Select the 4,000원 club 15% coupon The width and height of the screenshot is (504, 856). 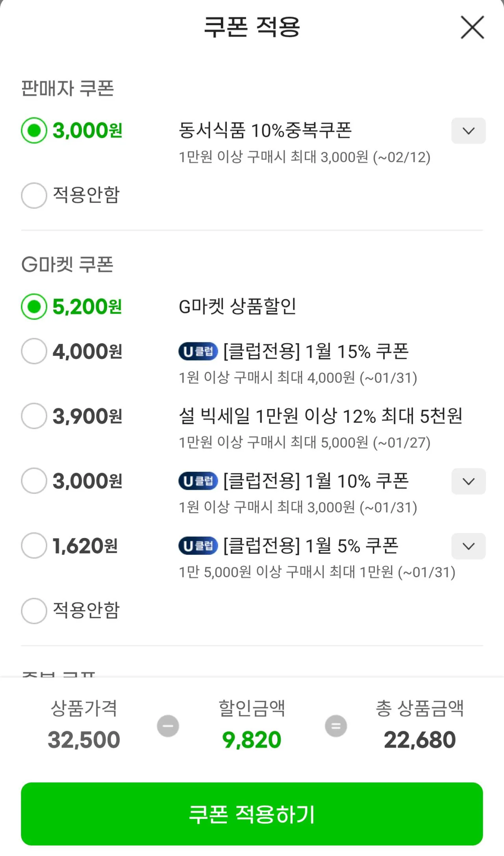(34, 351)
